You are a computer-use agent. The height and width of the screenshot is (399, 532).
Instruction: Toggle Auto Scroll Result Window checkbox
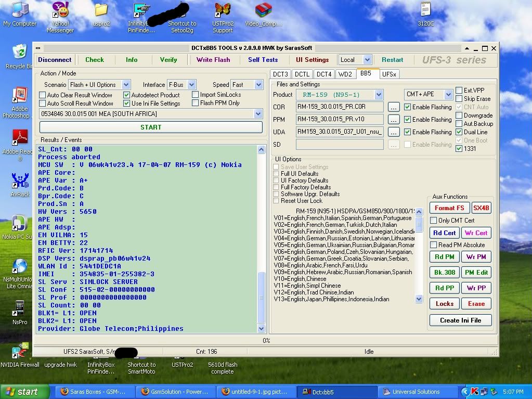(43, 103)
